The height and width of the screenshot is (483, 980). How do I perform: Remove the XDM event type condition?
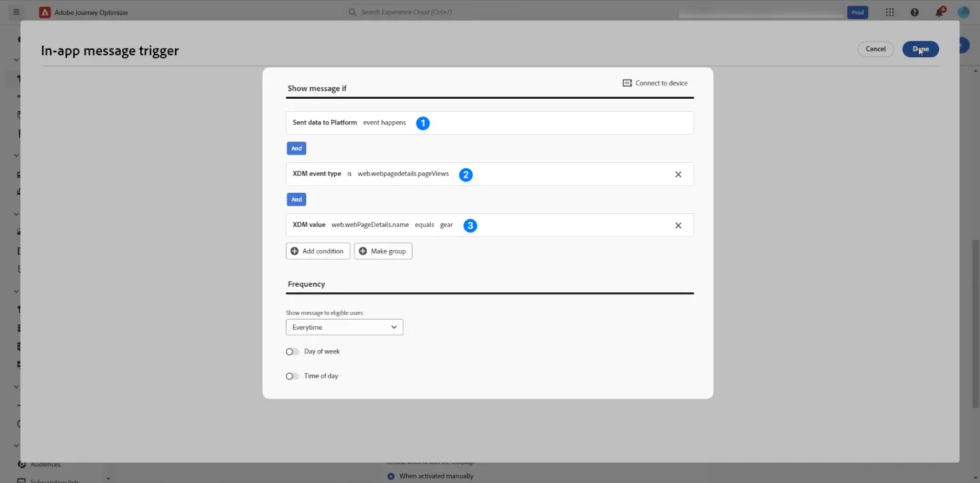678,174
